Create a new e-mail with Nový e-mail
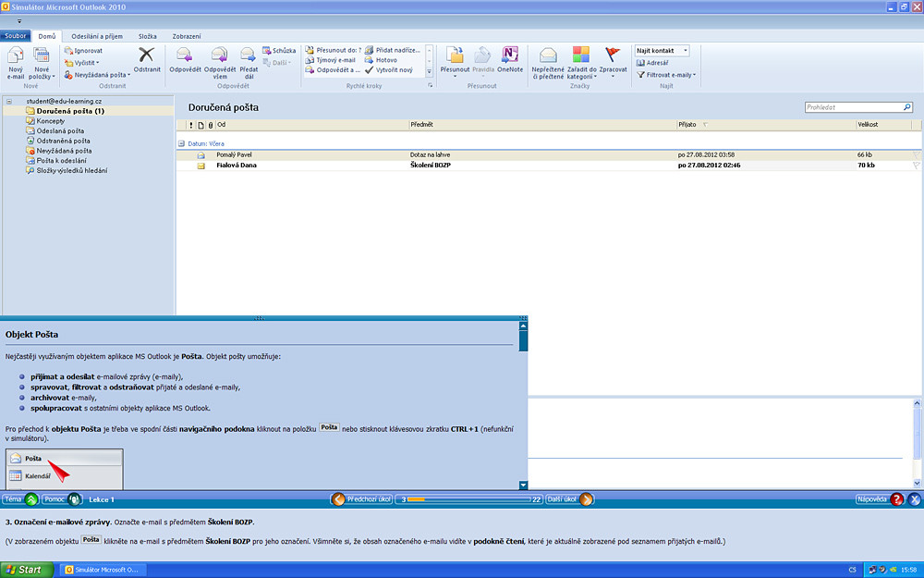 tap(16, 63)
